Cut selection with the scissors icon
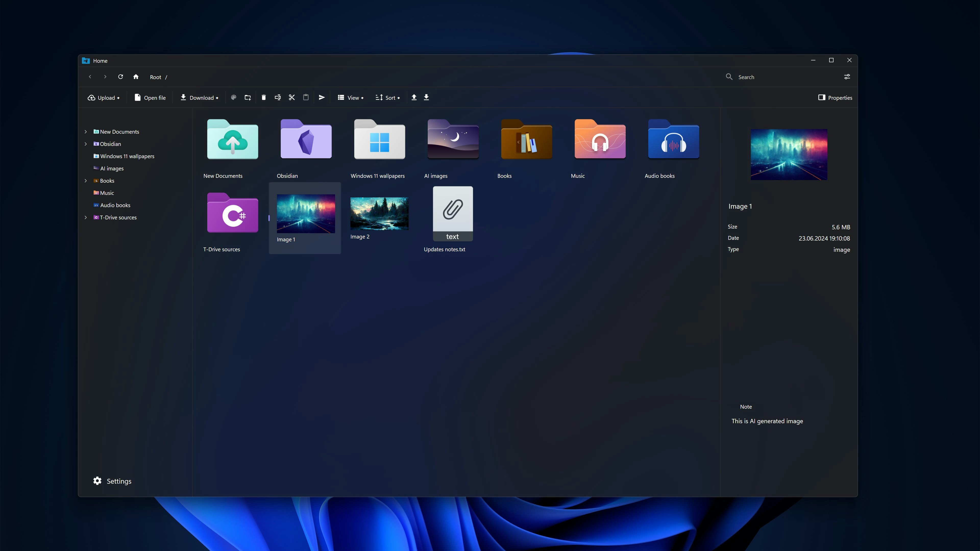This screenshot has height=551, width=980. pyautogui.click(x=292, y=97)
